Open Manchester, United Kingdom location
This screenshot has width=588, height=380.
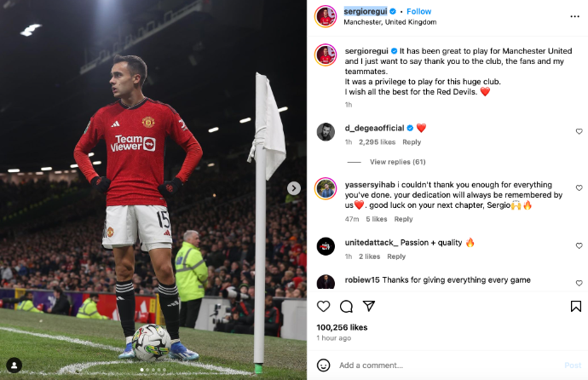(389, 22)
